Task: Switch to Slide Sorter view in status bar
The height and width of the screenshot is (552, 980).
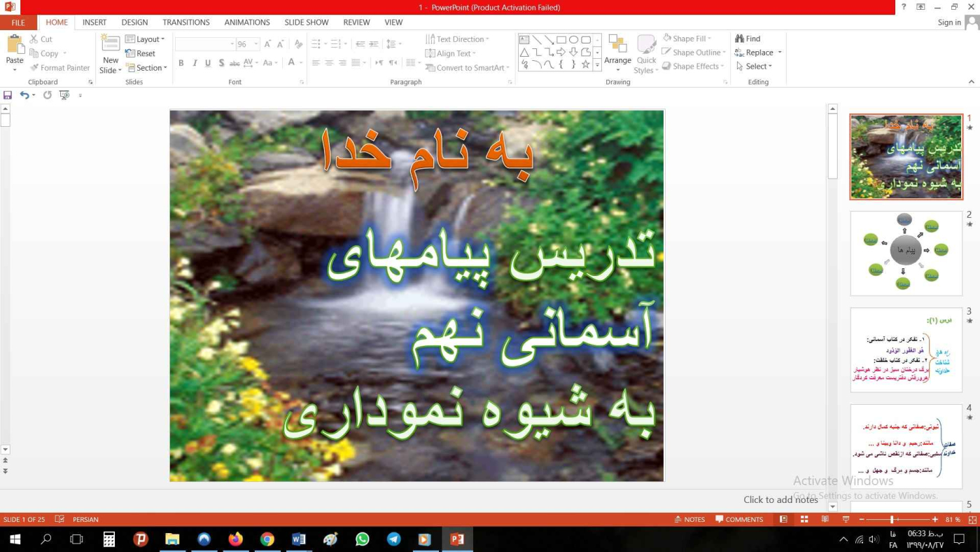Action: [804, 519]
